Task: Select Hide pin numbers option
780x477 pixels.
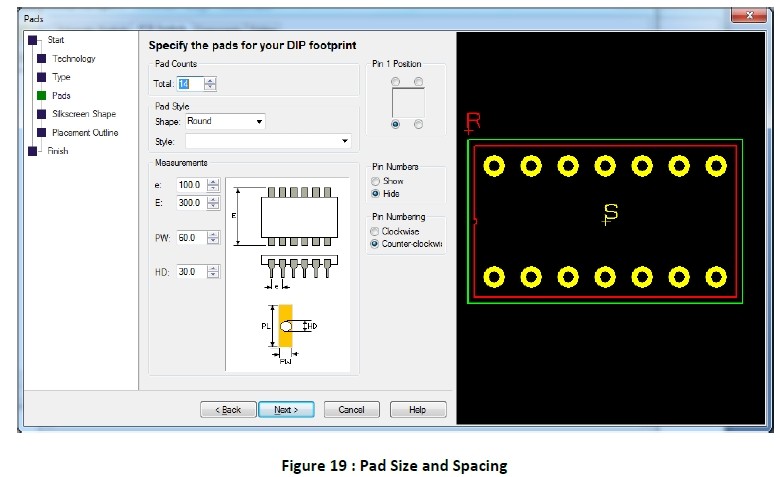Action: click(x=376, y=193)
